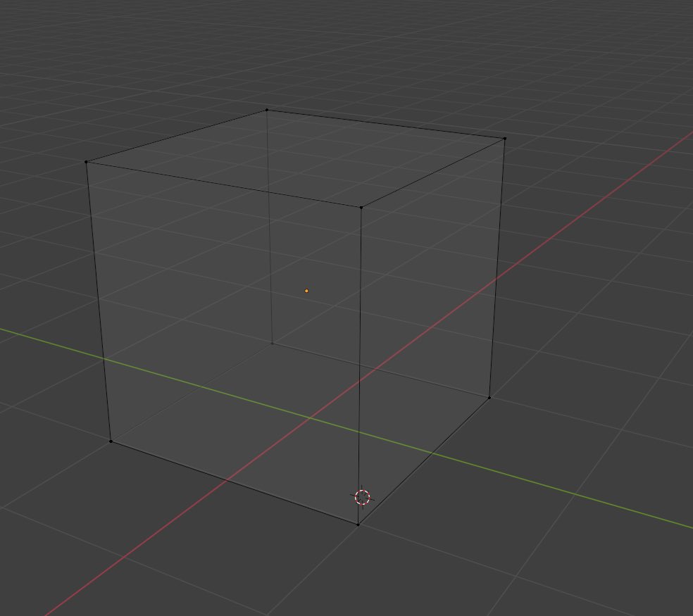This screenshot has height=616, width=693.
Task: Click the red-white 3D cursor
Action: tap(363, 497)
